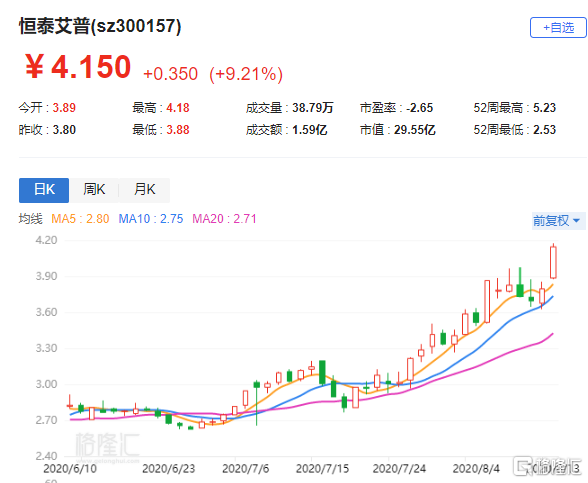
Task: Click the 3.30 price axis label
Action: [x=46, y=348]
